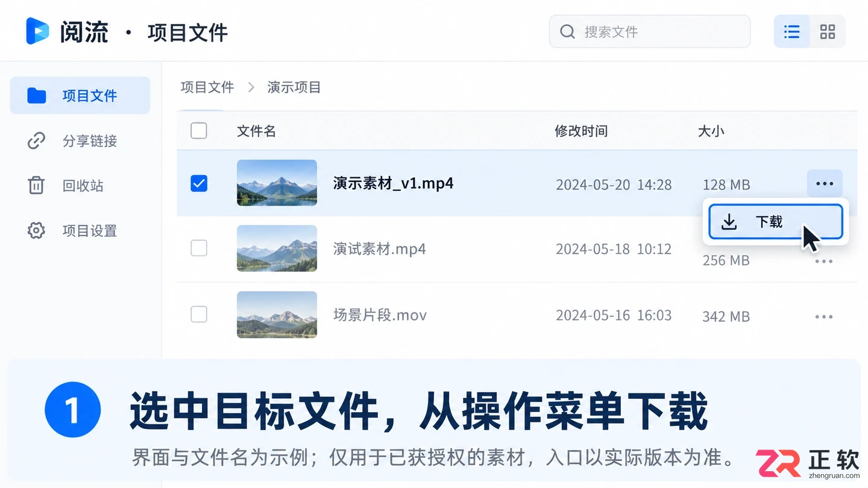Open 项目文件 in the sidebar

click(80, 95)
